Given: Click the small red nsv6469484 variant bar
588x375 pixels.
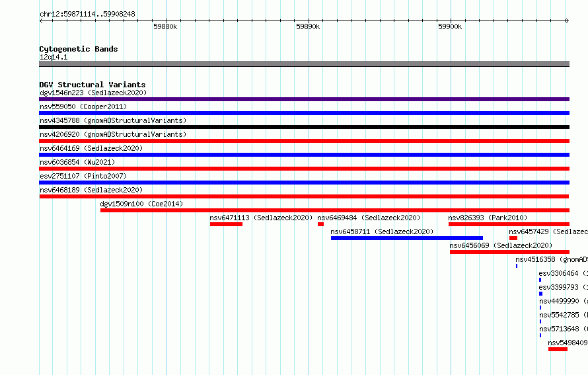Looking at the screenshot, I should (320, 224).
